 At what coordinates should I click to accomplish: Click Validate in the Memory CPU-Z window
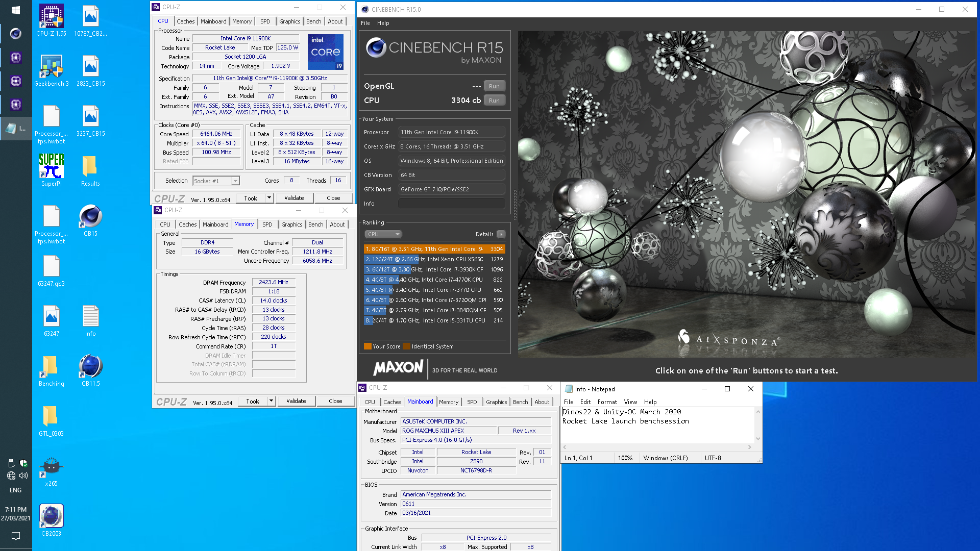point(296,401)
